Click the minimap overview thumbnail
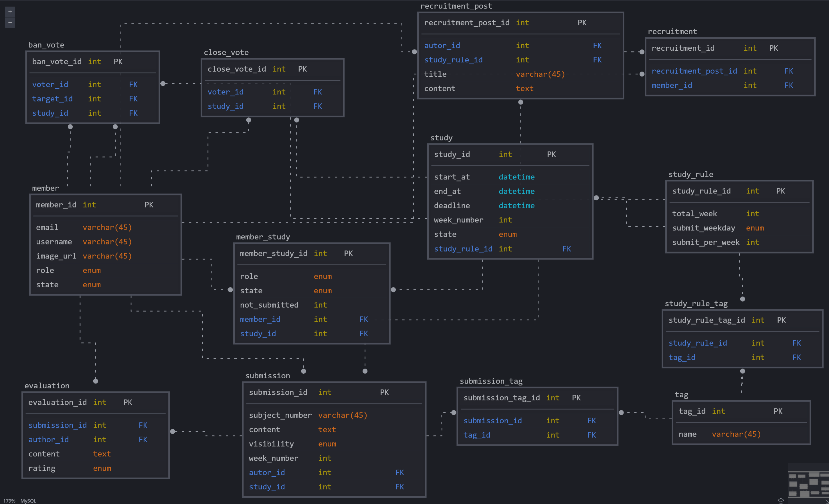Screen dimensions: 829x504 [808, 484]
